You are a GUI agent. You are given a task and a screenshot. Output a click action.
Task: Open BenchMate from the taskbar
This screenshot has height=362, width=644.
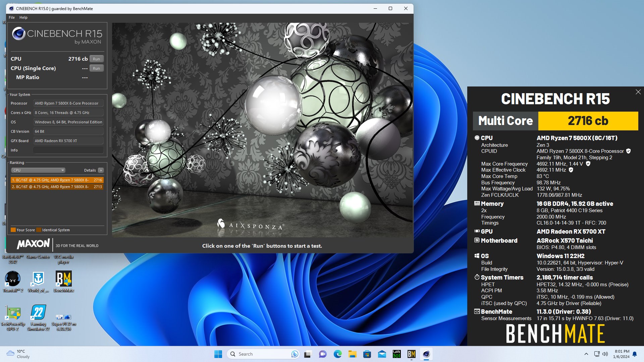point(412,354)
